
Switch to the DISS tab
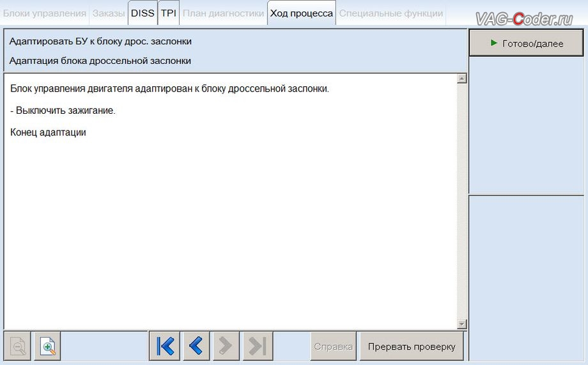143,13
